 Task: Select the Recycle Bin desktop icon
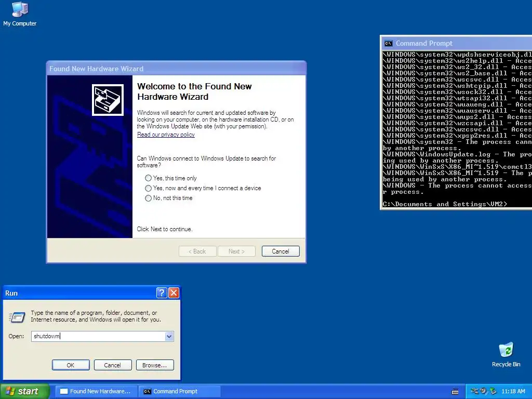(x=506, y=355)
